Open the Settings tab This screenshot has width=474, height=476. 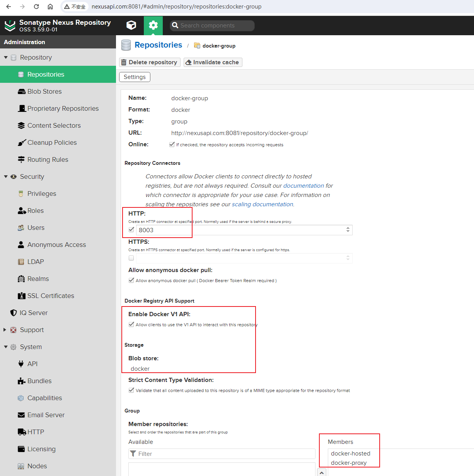click(x=135, y=77)
